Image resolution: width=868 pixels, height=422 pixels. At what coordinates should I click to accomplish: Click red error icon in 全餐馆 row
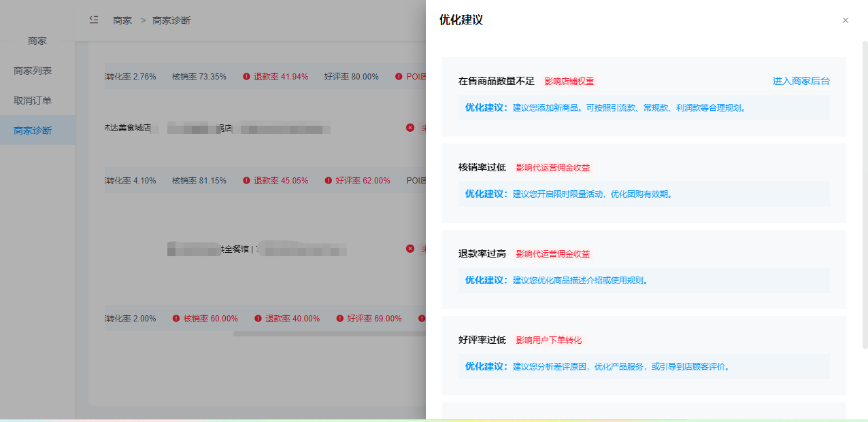click(410, 249)
